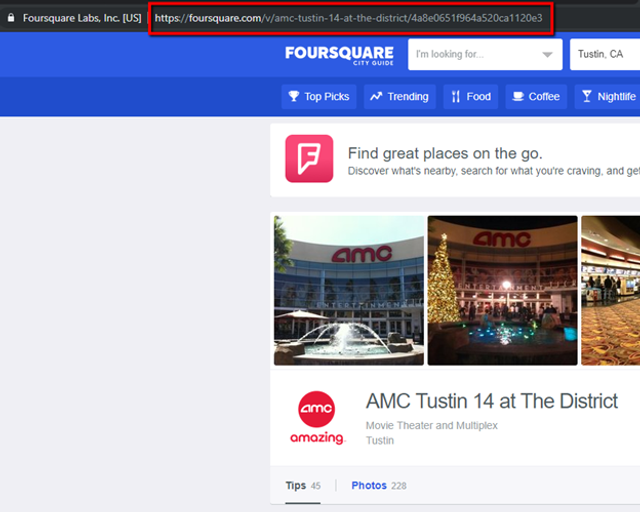The image size is (640, 512).
Task: Click the Tustin, CA location field
Action: [605, 55]
